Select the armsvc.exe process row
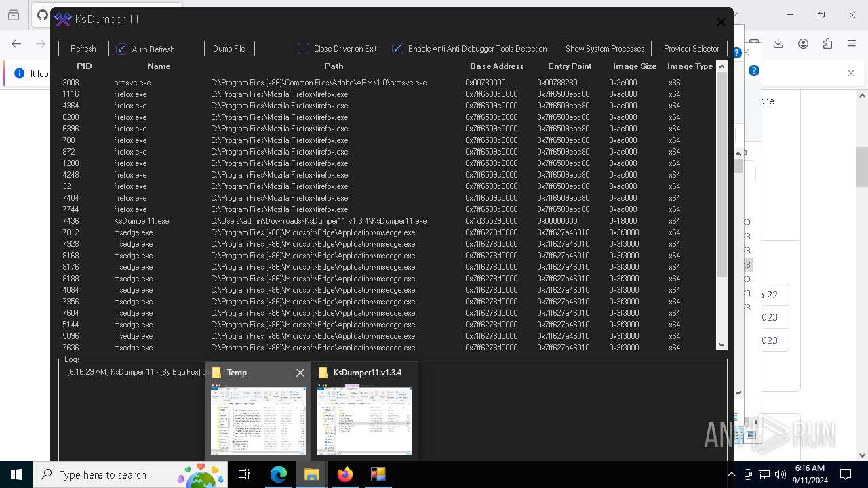 coord(387,83)
